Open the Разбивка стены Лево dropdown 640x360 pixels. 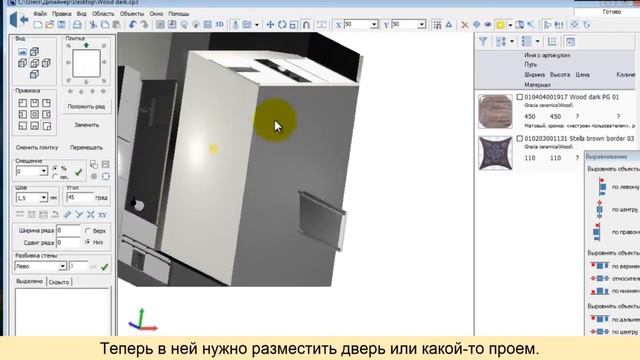62,266
